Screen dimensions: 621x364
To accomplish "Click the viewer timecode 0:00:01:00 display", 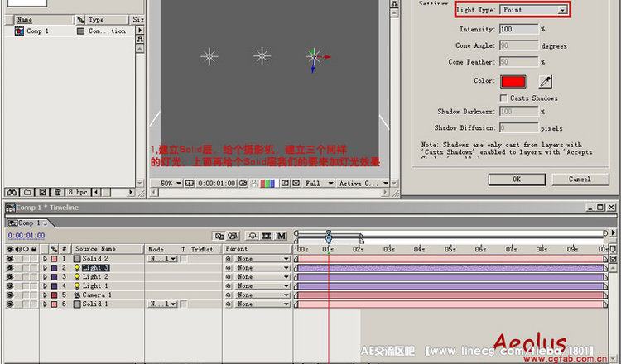I will tap(217, 183).
